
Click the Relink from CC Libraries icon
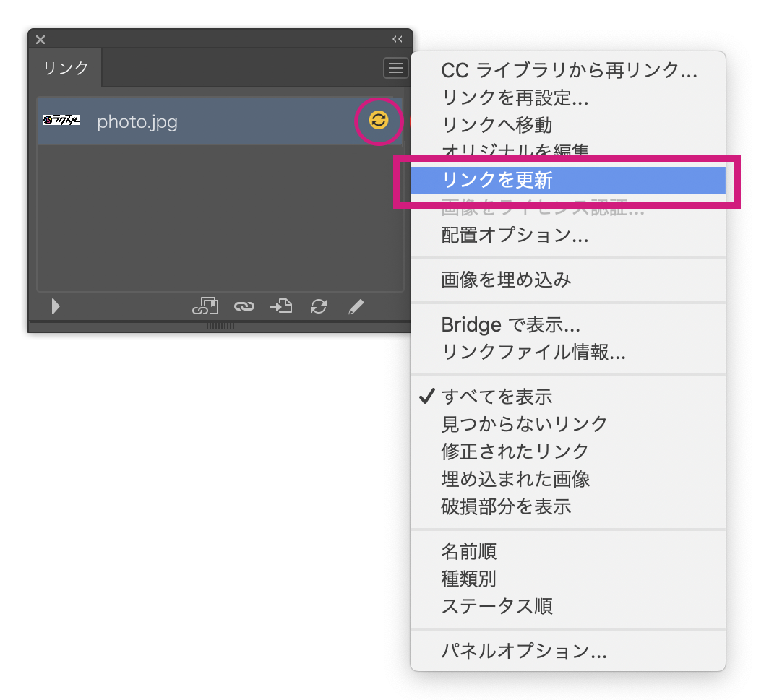[206, 306]
